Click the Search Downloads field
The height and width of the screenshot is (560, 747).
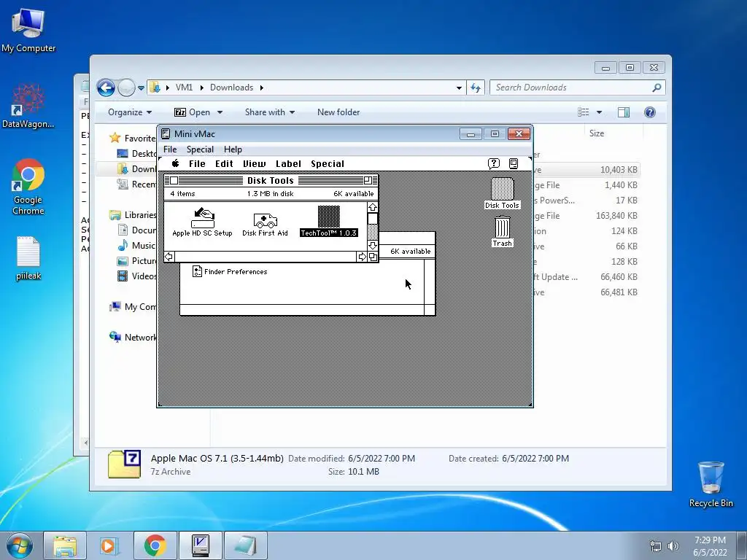point(577,87)
